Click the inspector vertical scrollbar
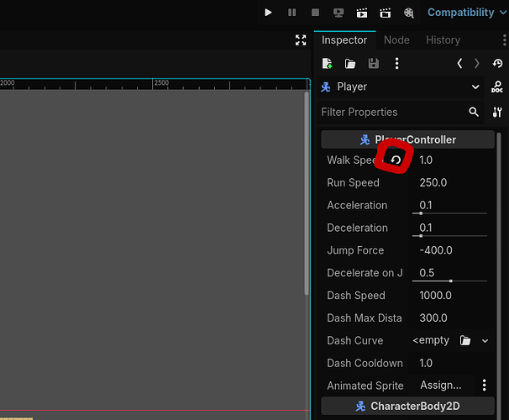Image resolution: width=509 pixels, height=420 pixels. 499,275
